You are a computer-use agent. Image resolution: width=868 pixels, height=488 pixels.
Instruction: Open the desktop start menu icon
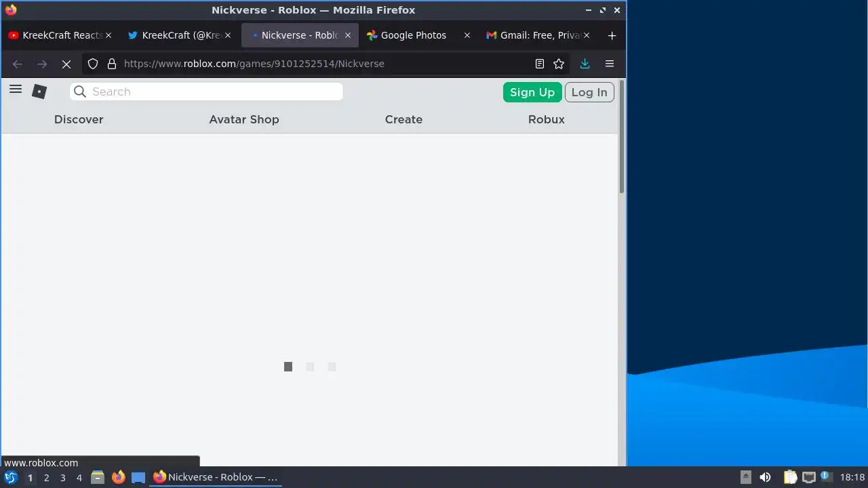click(11, 477)
